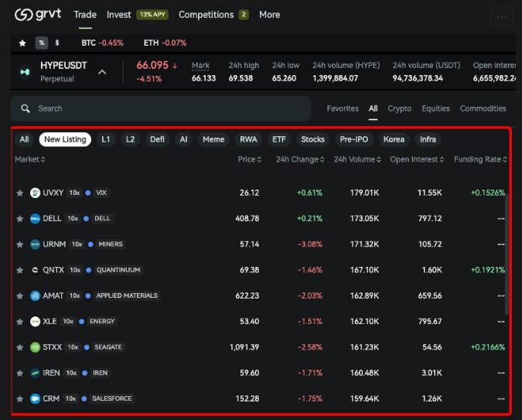
Task: Select the Defi filter chip
Action: (x=157, y=139)
